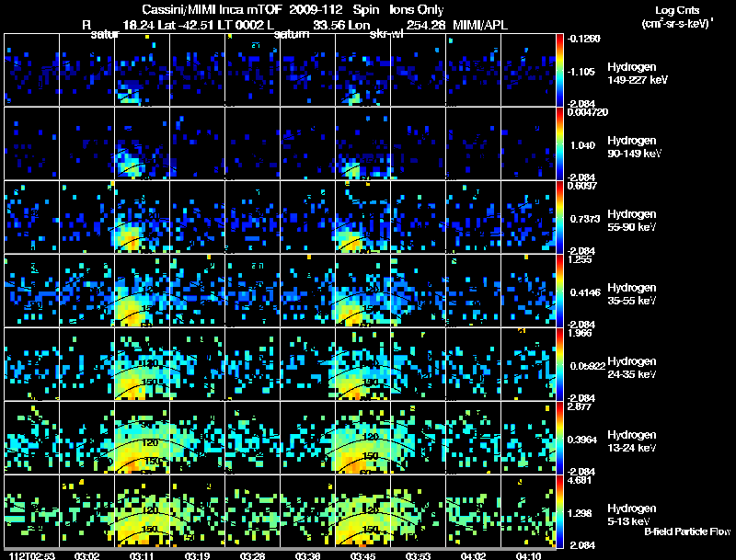Click the Hydrogen 90-149 keV color bar
Image resolution: width=736 pixels, height=560 pixels.
point(559,144)
